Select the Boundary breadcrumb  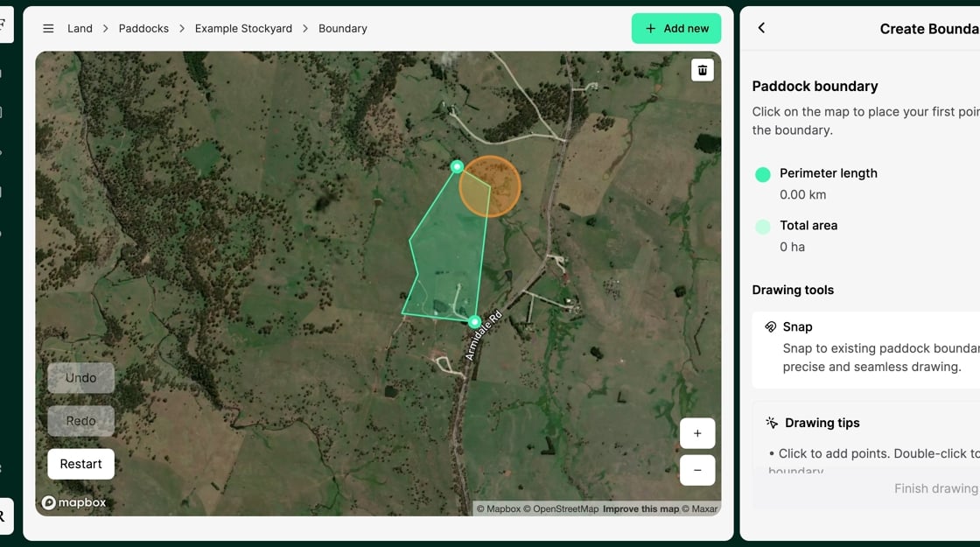tap(342, 29)
